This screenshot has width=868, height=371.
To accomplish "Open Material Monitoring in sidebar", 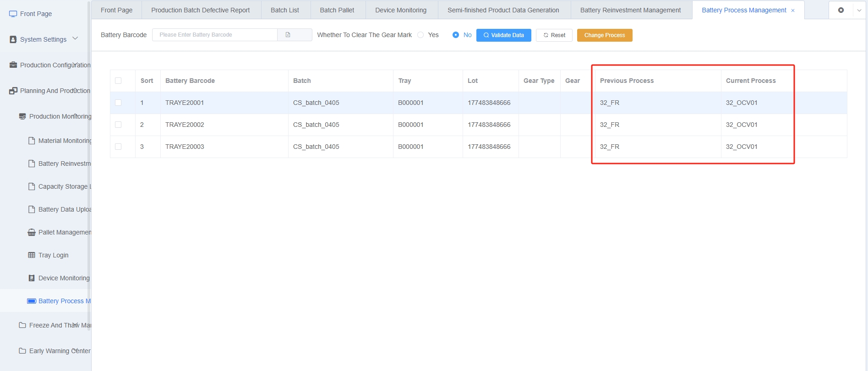I will click(x=65, y=141).
